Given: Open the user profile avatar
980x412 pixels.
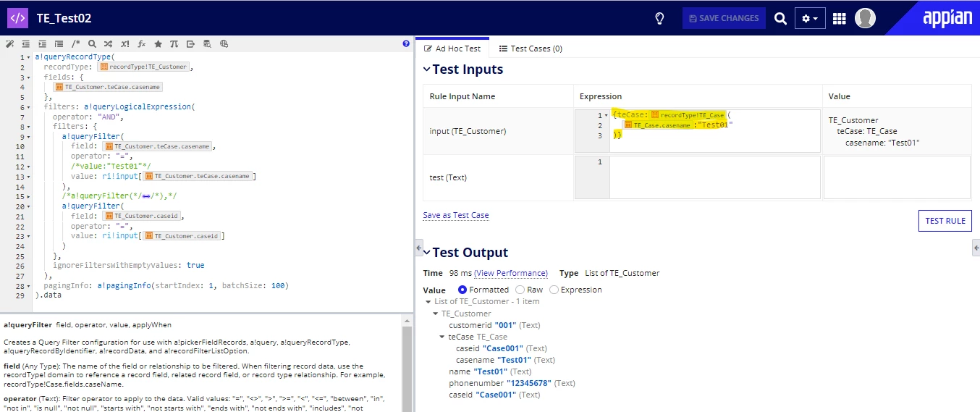Looking at the screenshot, I should coord(865,18).
